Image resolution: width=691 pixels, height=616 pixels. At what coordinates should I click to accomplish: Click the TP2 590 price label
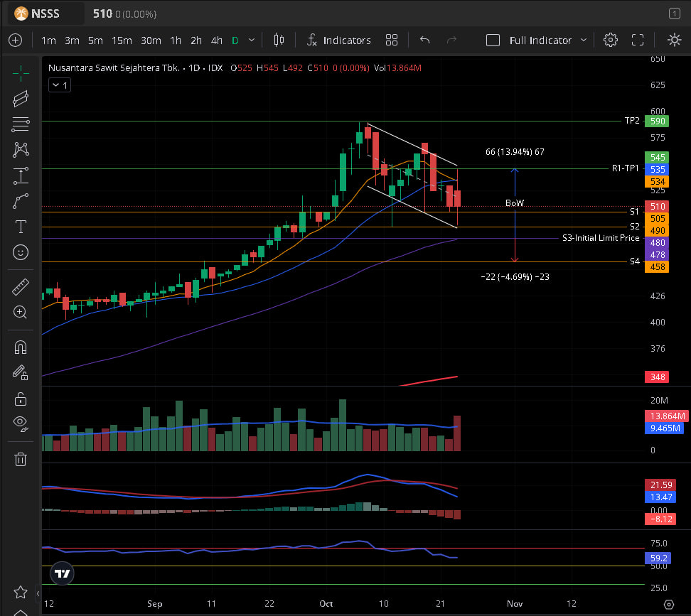[x=655, y=121]
